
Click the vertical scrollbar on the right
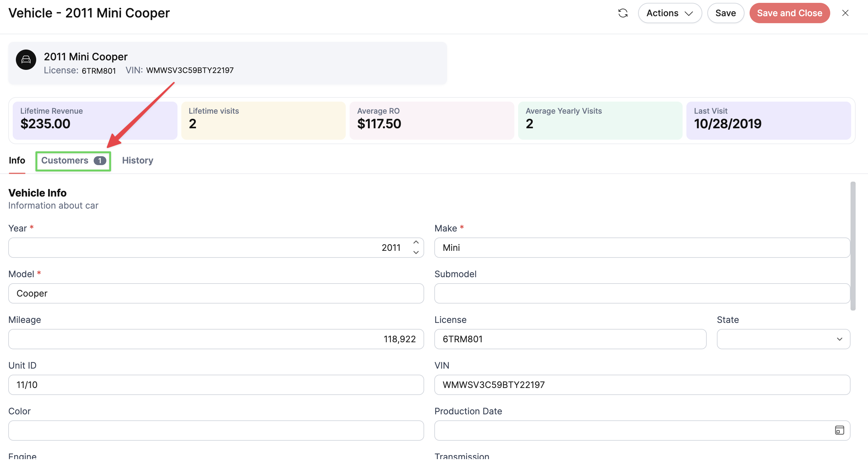pos(853,246)
